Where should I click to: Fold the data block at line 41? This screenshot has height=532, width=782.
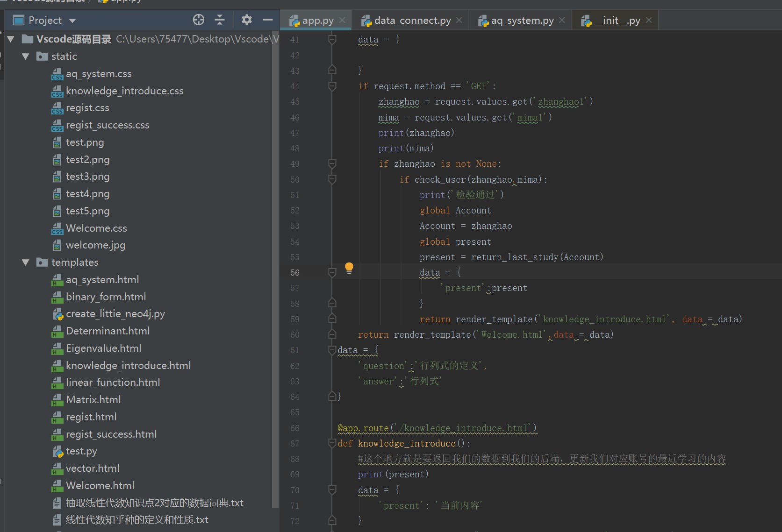coord(332,39)
